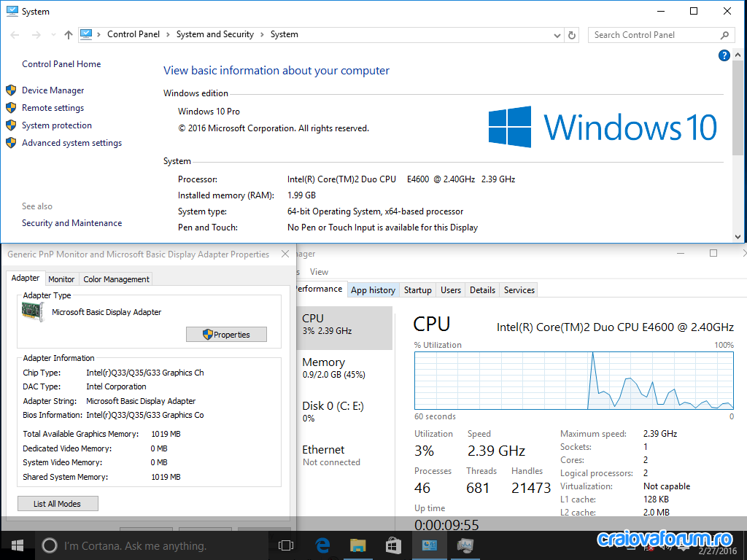
Task: Expand address bar history dropdown
Action: pyautogui.click(x=557, y=35)
